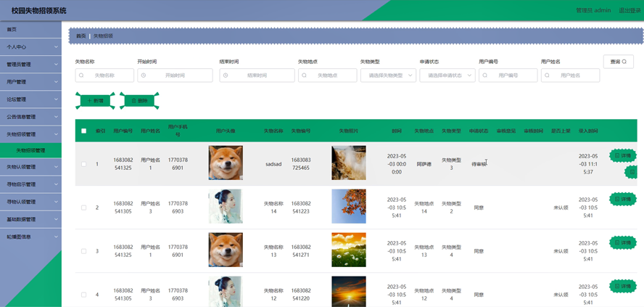
Task: Click 待审核 status in row 1
Action: click(479, 164)
